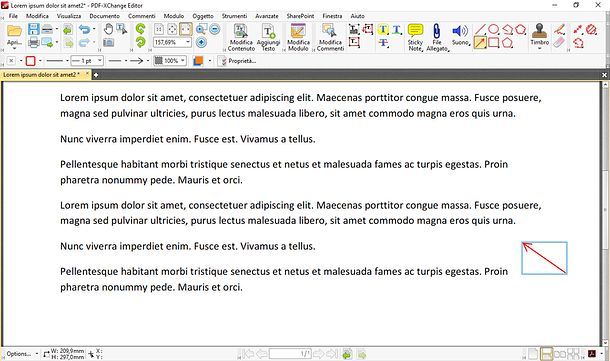
Task: Select the Hand tool
Action: coord(109,29)
